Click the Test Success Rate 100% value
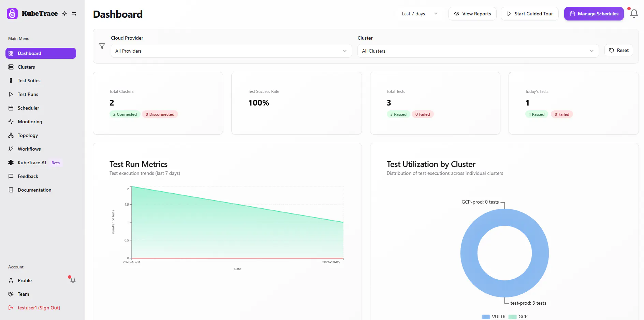Image resolution: width=644 pixels, height=320 pixels. click(x=259, y=103)
